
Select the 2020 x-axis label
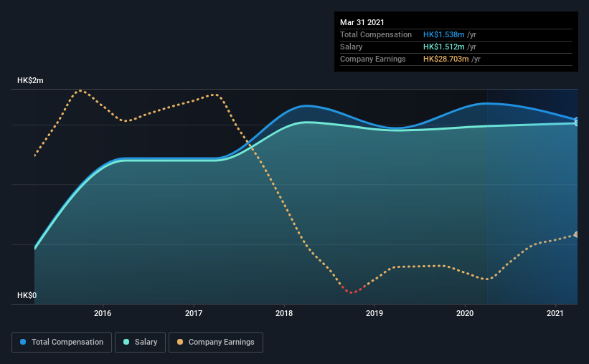465,313
